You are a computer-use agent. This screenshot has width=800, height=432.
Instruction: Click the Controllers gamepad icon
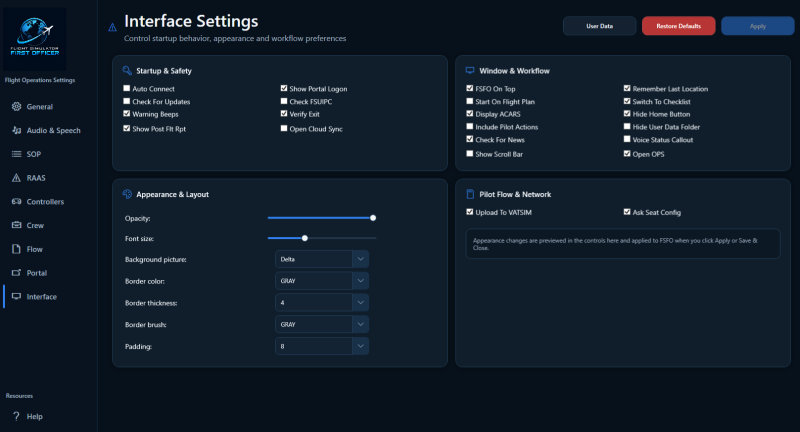[x=16, y=201]
